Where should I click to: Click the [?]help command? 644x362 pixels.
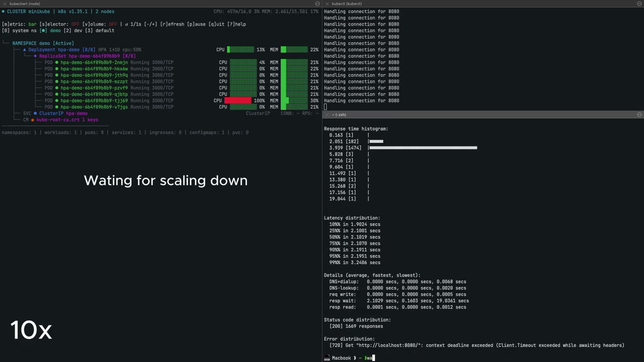point(236,24)
